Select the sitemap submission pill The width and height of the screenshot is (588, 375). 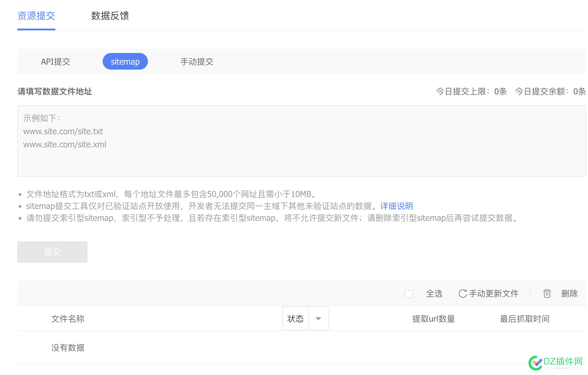point(125,61)
